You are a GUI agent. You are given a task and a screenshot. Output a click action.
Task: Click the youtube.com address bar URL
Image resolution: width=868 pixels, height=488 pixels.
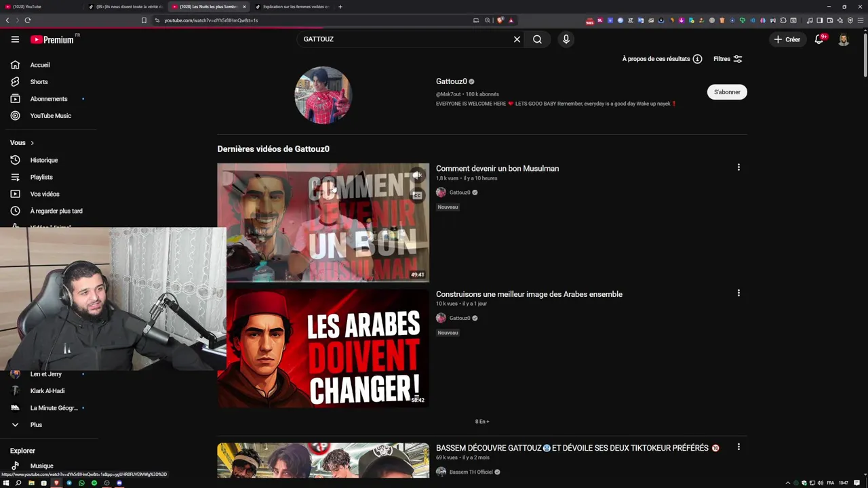point(211,20)
